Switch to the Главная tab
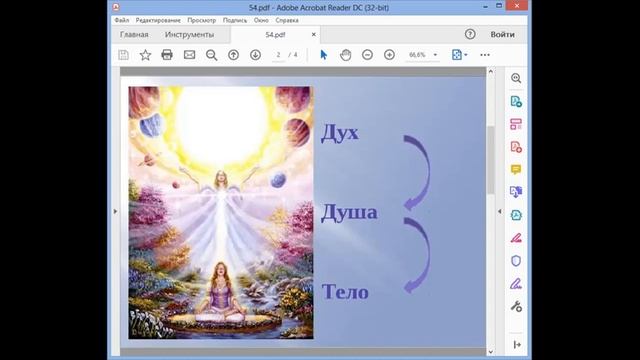640x360 pixels. (134, 35)
